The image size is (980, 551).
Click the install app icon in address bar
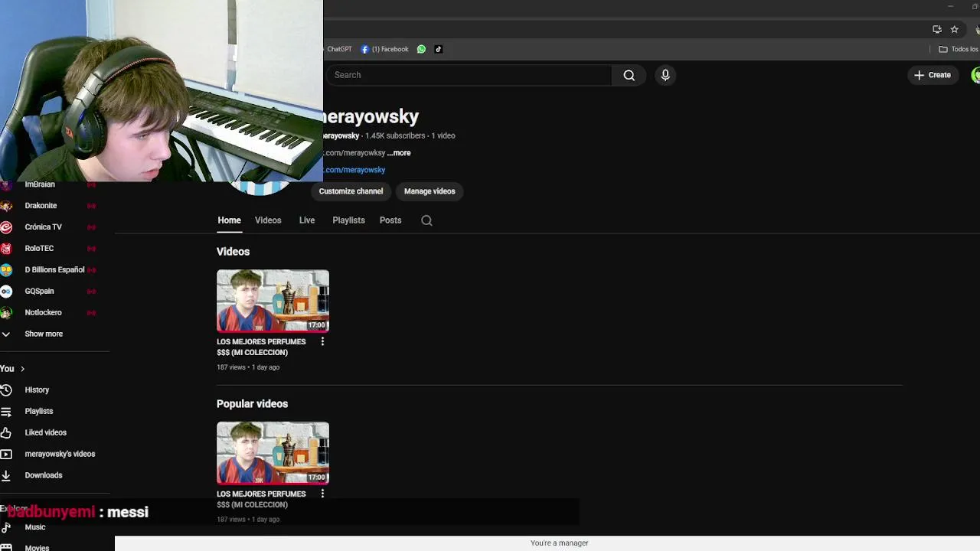tap(937, 29)
